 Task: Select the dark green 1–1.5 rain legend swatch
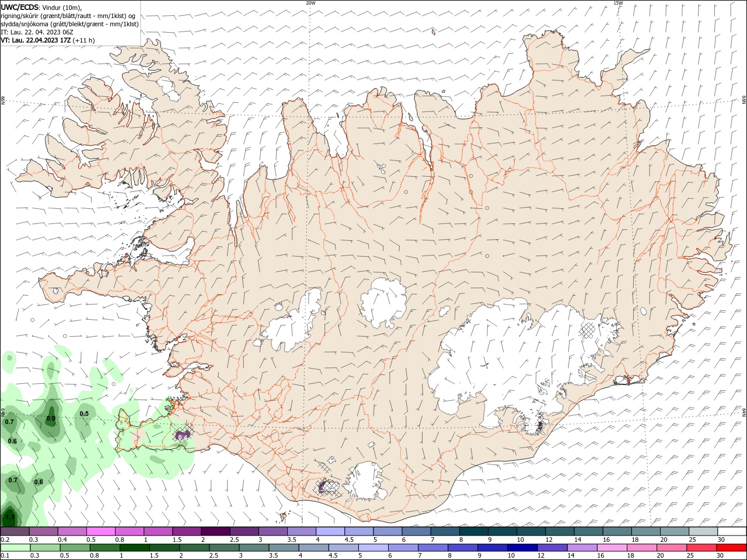[x=134, y=548]
